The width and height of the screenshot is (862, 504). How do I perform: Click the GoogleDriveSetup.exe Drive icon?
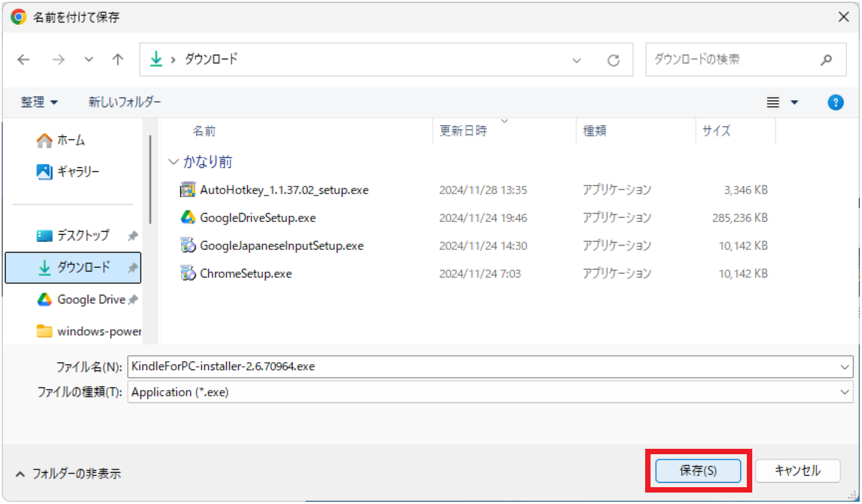188,218
